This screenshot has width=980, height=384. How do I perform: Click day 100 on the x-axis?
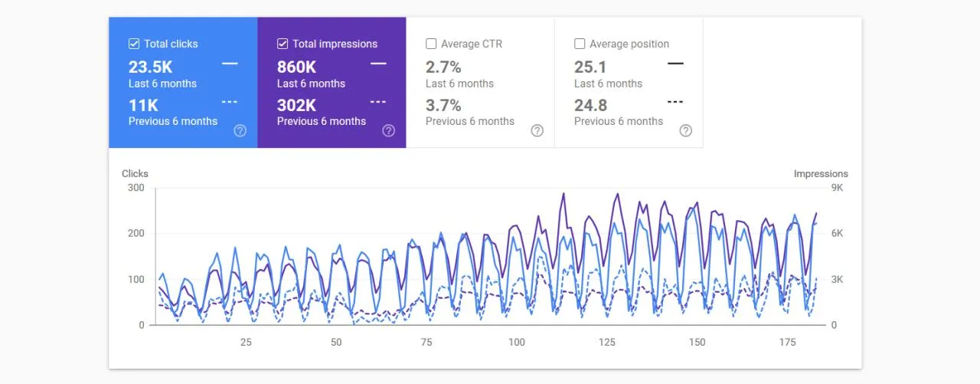point(517,342)
